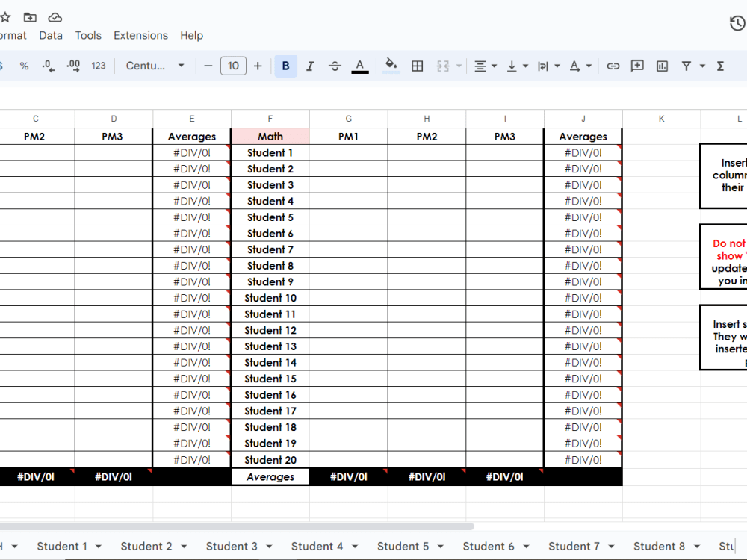Screen dimensions: 747x560
Task: Open the Data menu
Action: [x=50, y=35]
